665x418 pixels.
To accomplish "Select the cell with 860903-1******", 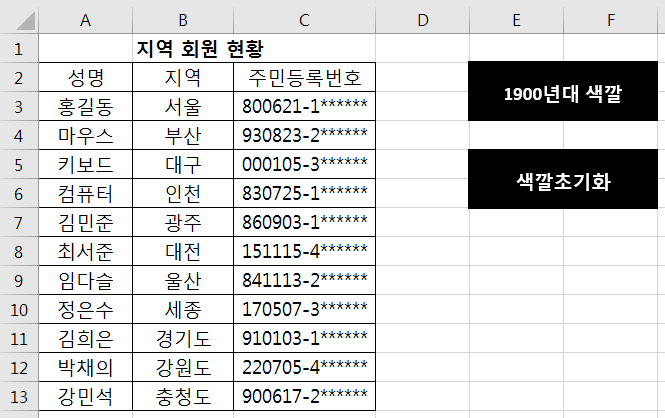I will (x=305, y=223).
